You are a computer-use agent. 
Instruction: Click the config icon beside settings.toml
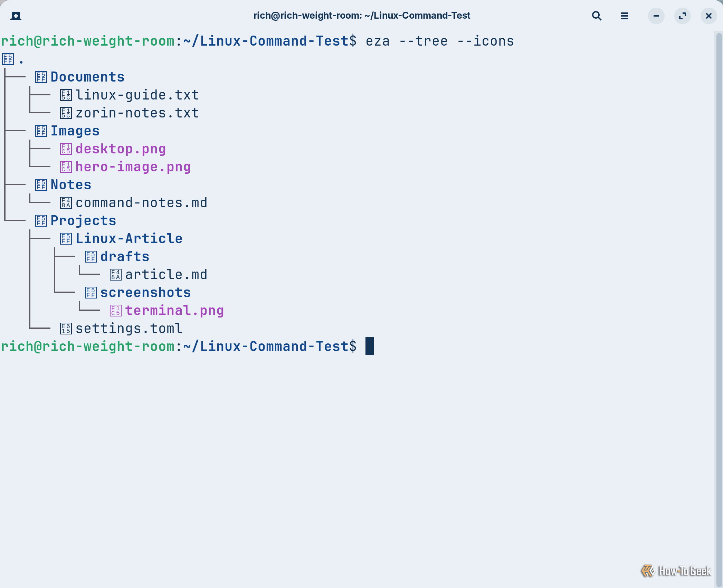pos(66,329)
